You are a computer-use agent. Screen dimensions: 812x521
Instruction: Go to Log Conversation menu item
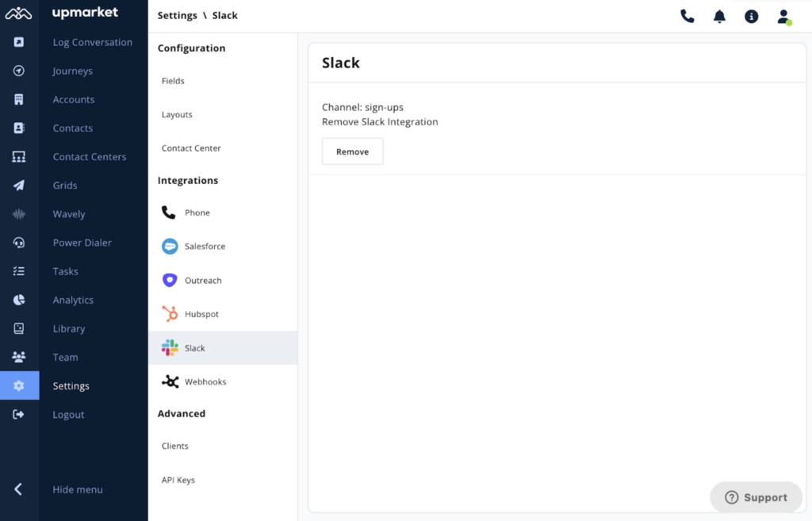pos(93,43)
